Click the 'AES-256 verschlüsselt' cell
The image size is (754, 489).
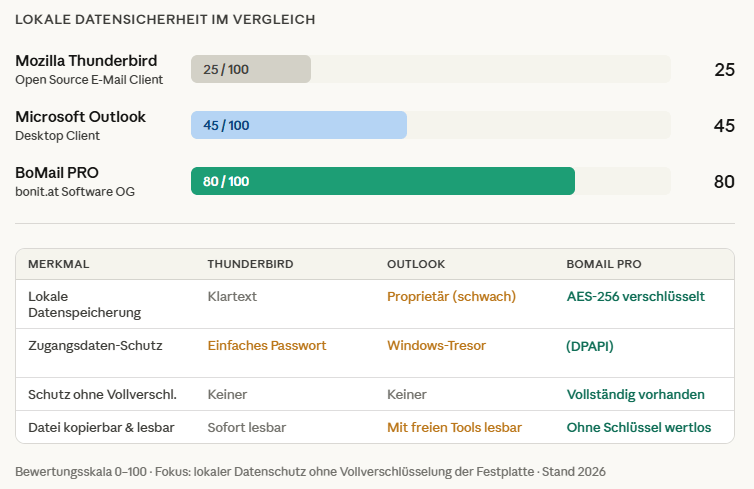[636, 296]
